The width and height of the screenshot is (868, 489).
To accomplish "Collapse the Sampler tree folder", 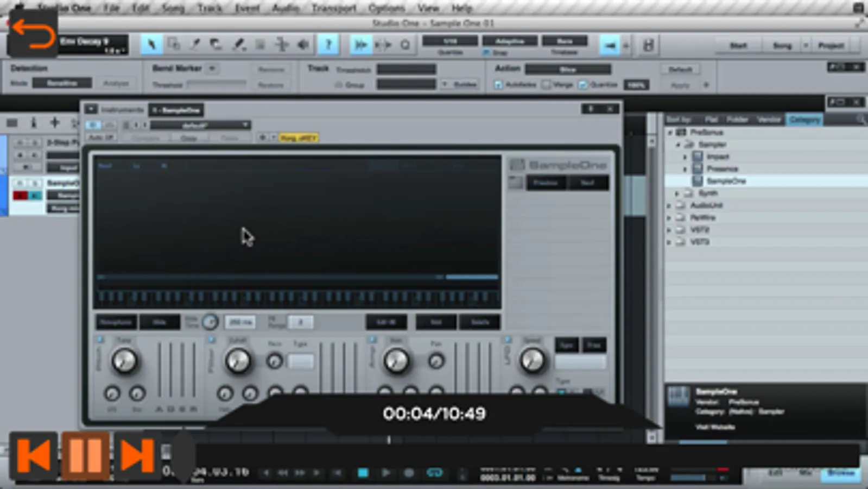I will [679, 145].
